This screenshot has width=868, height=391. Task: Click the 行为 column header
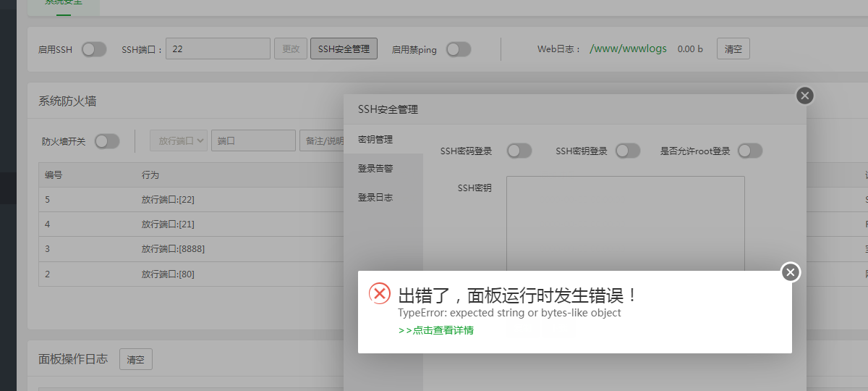pos(150,175)
